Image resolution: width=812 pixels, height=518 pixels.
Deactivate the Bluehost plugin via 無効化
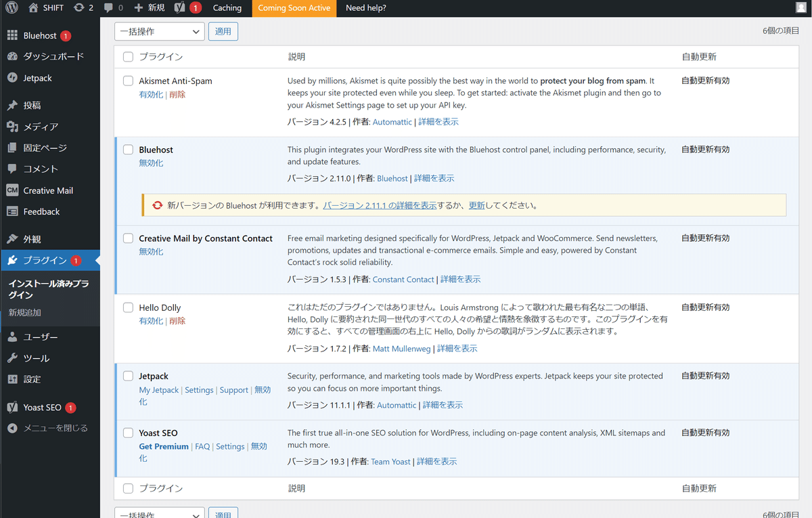(151, 163)
